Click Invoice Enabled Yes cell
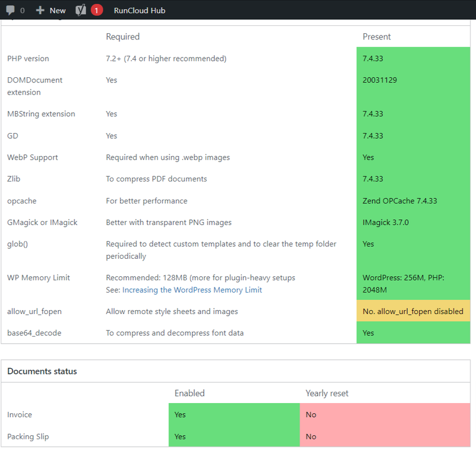The image size is (476, 451). point(234,414)
